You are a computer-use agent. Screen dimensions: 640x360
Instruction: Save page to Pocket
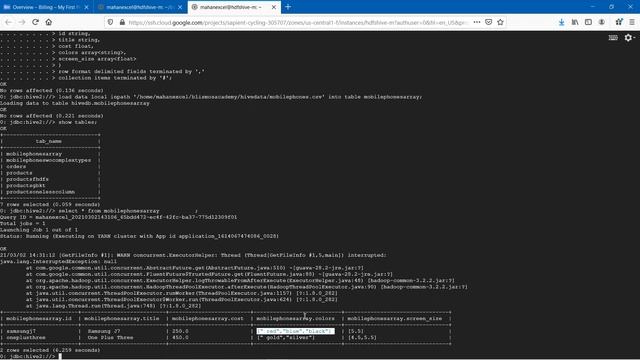[x=489, y=22]
